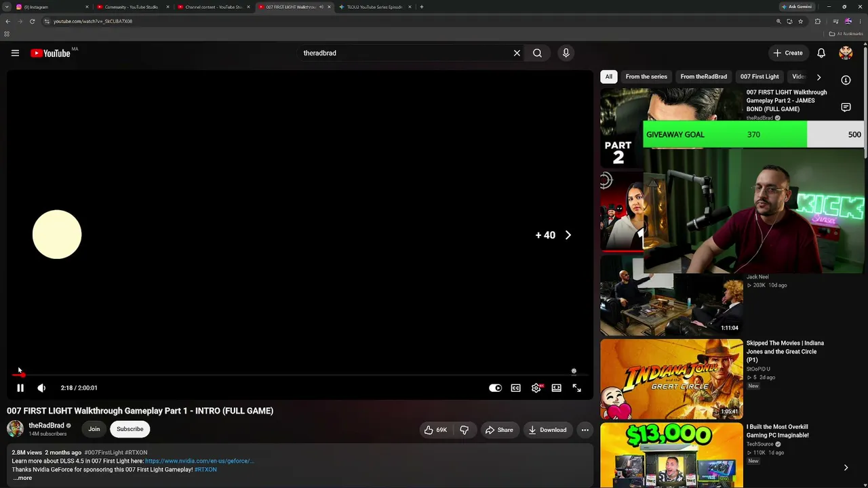Open the All Bookmarks folder
This screenshot has width=868, height=488.
pos(846,34)
